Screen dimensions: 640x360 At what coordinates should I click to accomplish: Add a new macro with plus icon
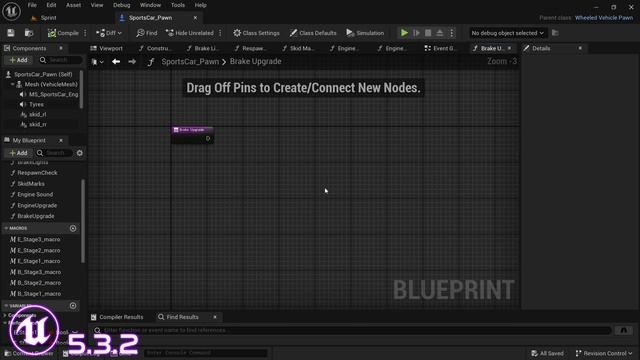(x=73, y=228)
